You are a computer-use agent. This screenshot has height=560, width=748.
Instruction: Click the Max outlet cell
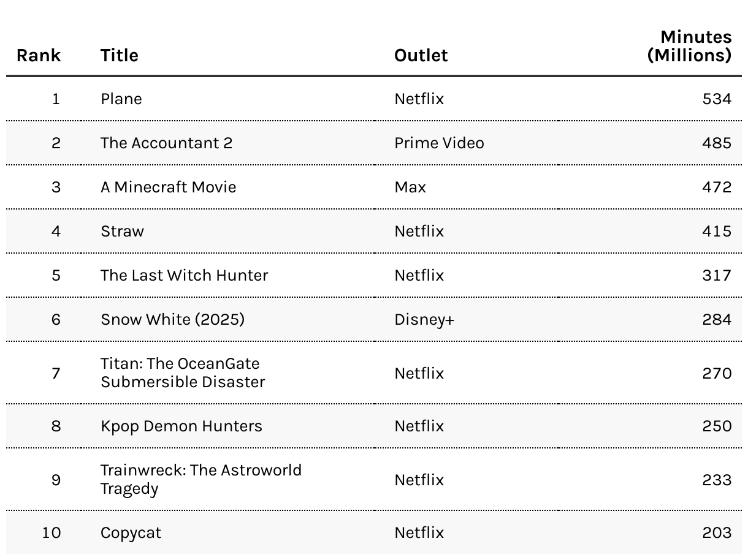click(x=410, y=187)
